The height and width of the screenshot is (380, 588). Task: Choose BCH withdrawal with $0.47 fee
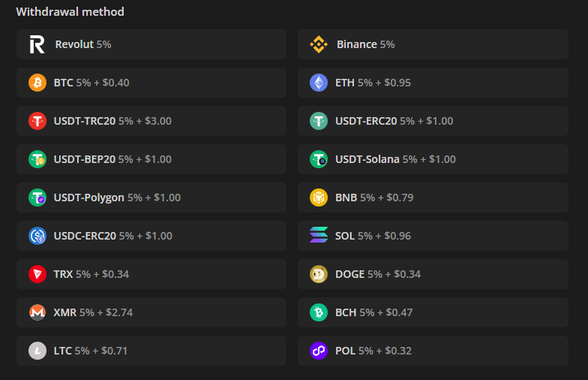point(433,312)
